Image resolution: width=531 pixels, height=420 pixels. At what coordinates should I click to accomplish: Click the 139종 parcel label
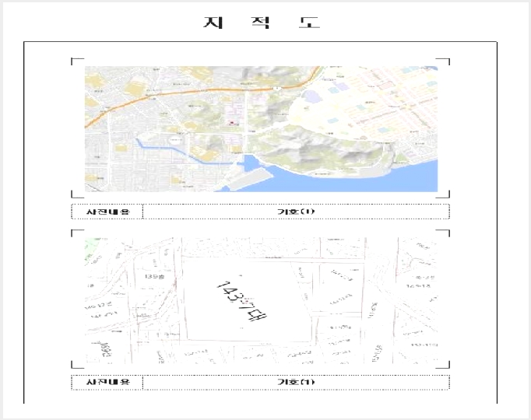(154, 277)
